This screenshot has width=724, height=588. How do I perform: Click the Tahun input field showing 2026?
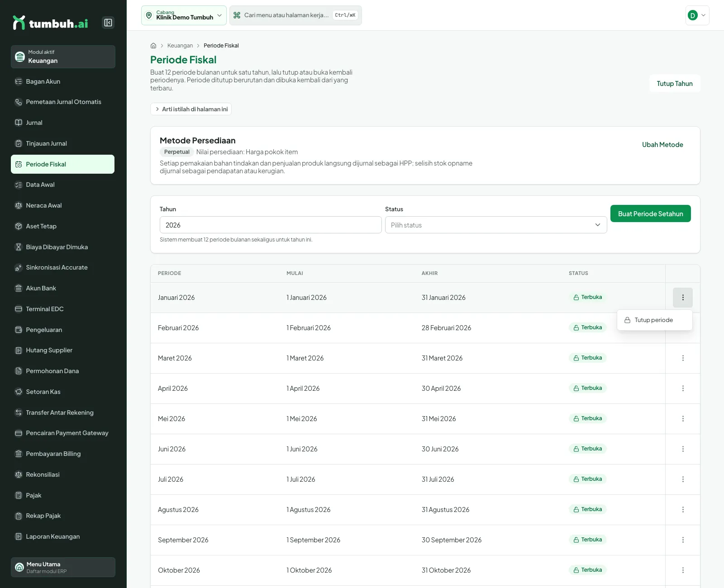tap(271, 225)
